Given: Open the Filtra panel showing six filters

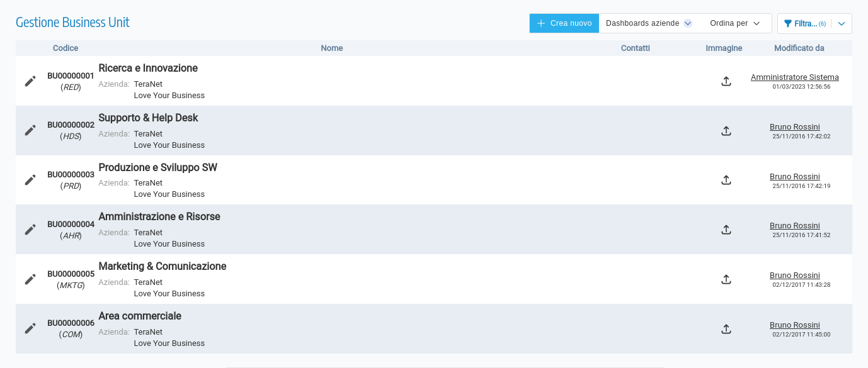Looking at the screenshot, I should tap(806, 23).
